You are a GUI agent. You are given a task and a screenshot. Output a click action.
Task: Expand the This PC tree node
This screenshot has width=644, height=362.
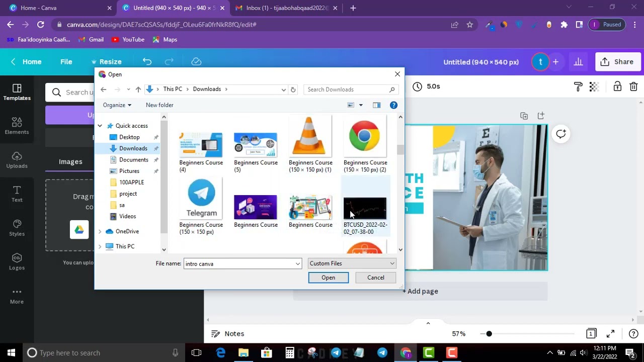point(100,246)
